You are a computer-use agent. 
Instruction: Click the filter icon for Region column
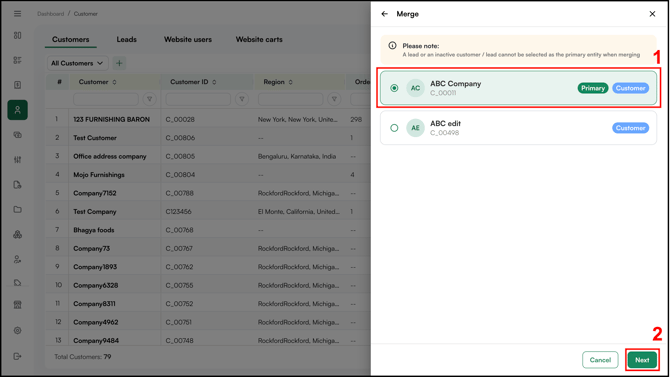[334, 99]
